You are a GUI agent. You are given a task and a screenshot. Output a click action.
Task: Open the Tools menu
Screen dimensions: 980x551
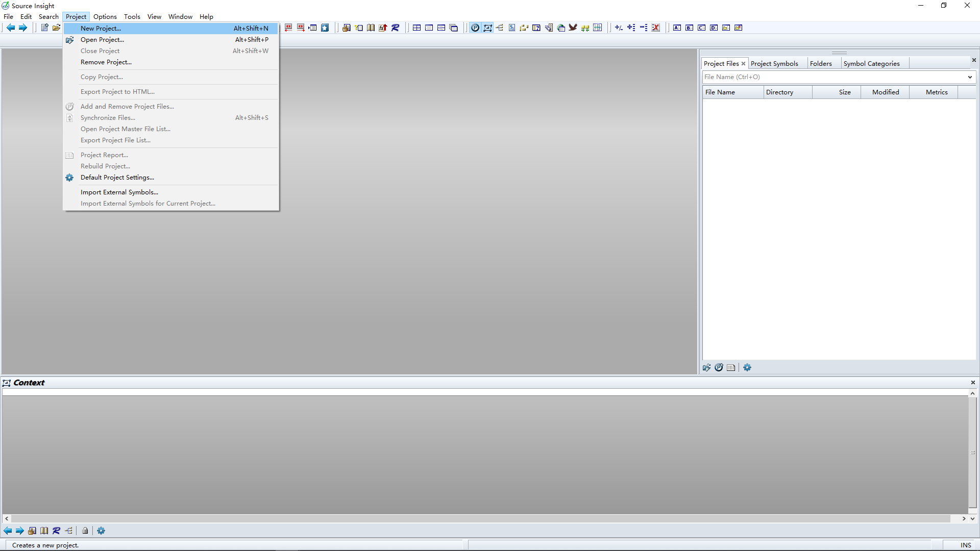(x=132, y=17)
